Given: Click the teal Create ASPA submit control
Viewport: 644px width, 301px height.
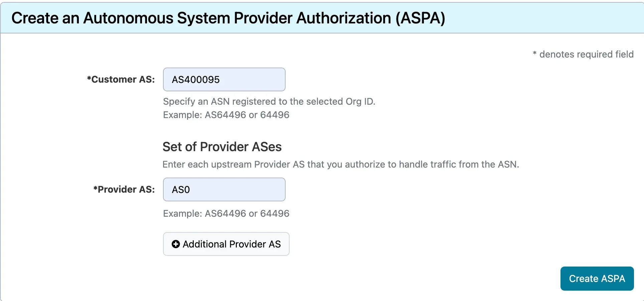Looking at the screenshot, I should tap(597, 278).
